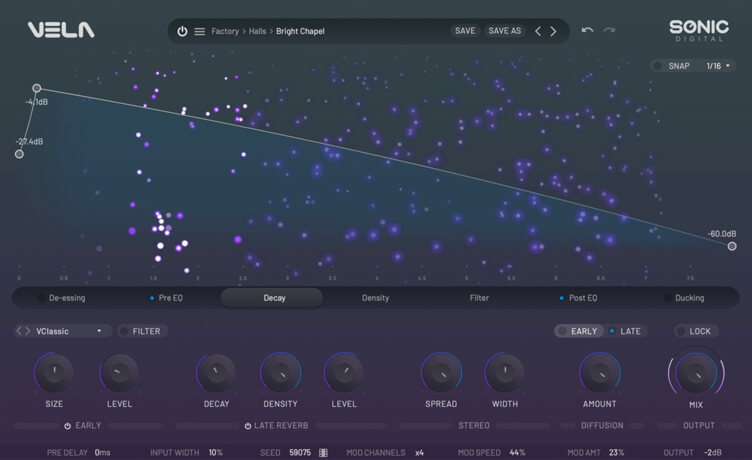Toggle Early section power icon

point(68,426)
